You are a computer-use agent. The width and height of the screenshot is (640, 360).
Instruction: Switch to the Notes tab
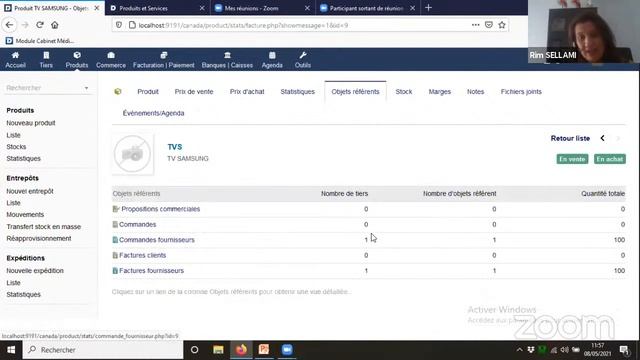476,92
